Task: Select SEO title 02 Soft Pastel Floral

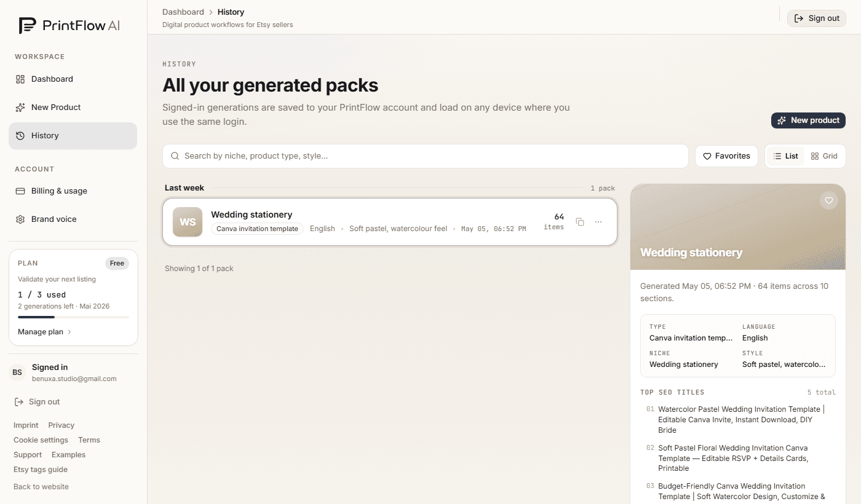Action: 738,458
